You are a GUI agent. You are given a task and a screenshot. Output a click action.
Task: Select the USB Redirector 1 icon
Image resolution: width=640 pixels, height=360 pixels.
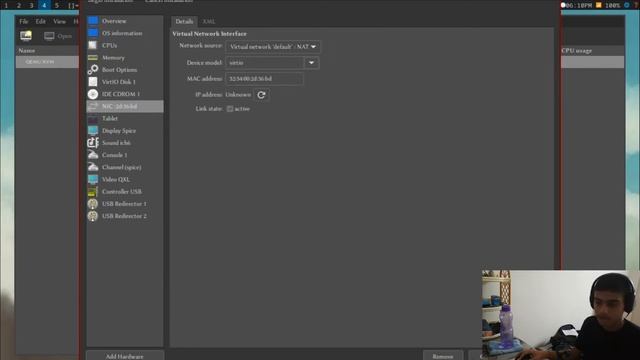click(93, 204)
